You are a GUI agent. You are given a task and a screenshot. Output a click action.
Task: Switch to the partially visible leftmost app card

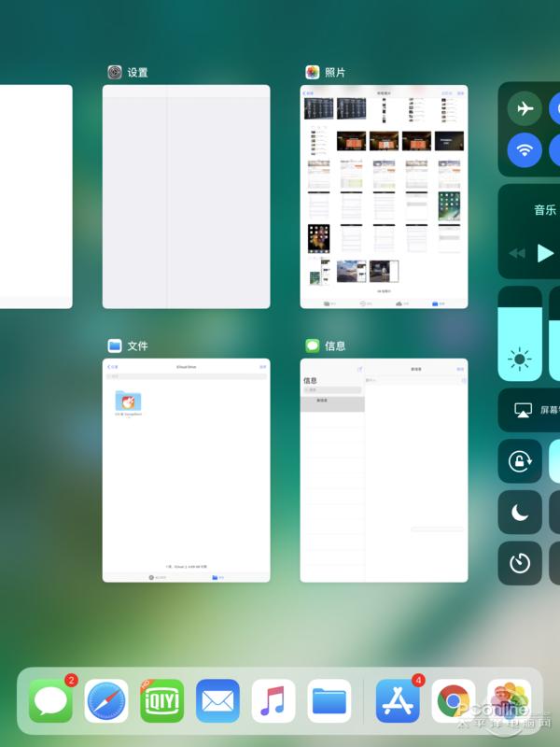36,196
